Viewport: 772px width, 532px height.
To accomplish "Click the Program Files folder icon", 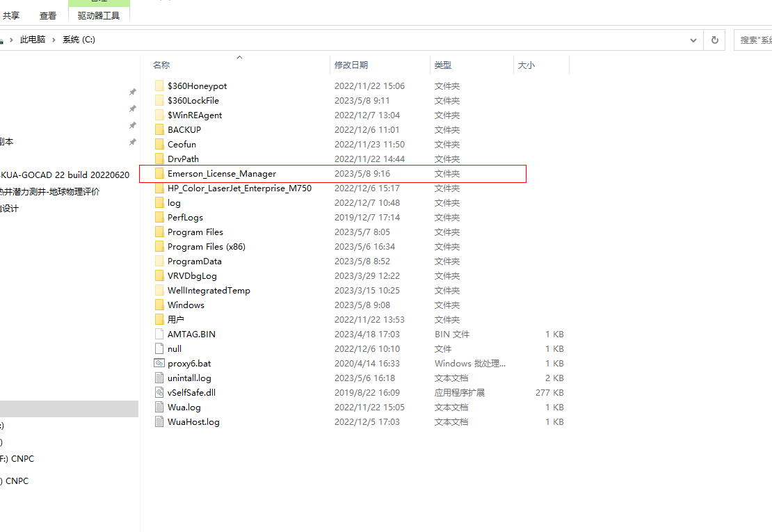I will click(159, 232).
